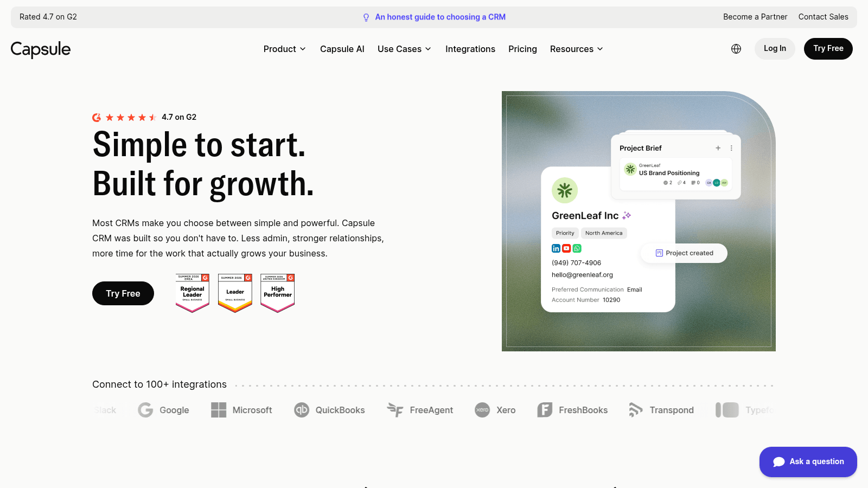
Task: Click the Microsoft integration logo
Action: (241, 410)
